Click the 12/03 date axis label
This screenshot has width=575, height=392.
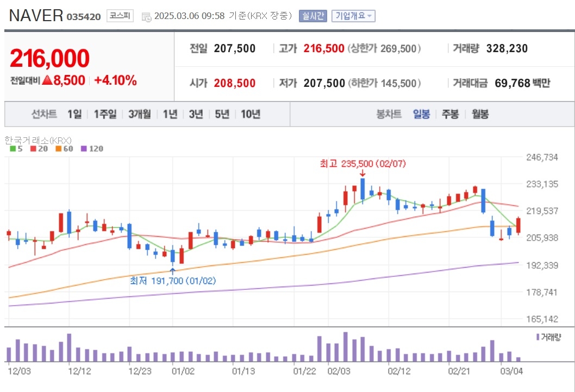pyautogui.click(x=19, y=371)
